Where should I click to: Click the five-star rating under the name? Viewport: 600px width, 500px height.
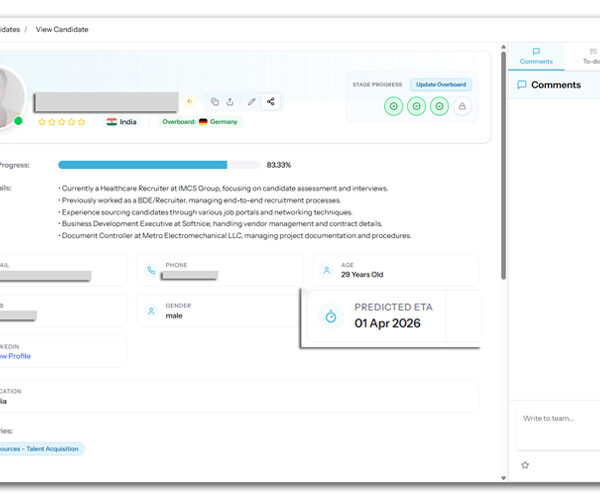click(62, 122)
